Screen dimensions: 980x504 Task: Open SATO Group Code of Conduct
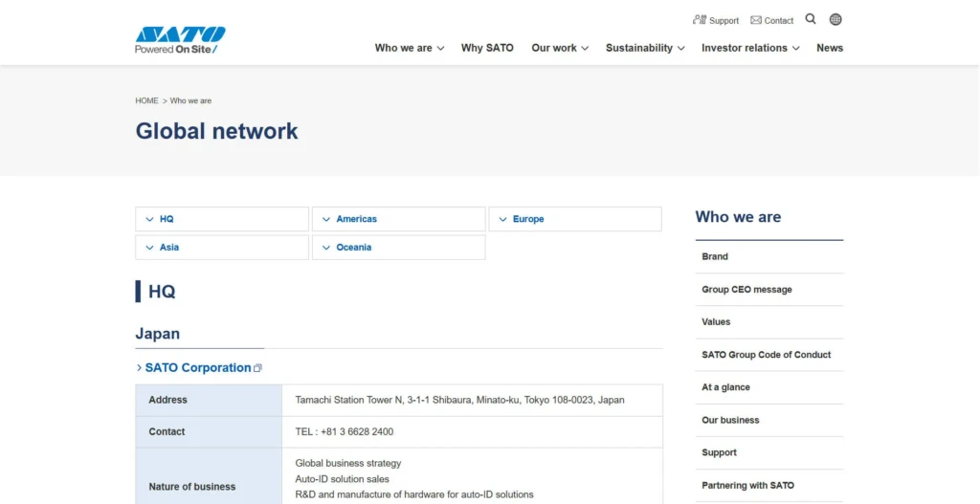(x=769, y=355)
